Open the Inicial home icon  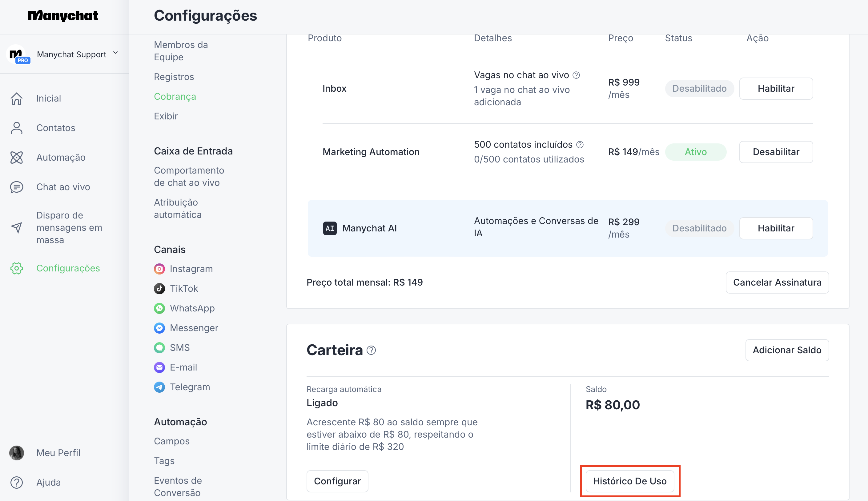(17, 98)
